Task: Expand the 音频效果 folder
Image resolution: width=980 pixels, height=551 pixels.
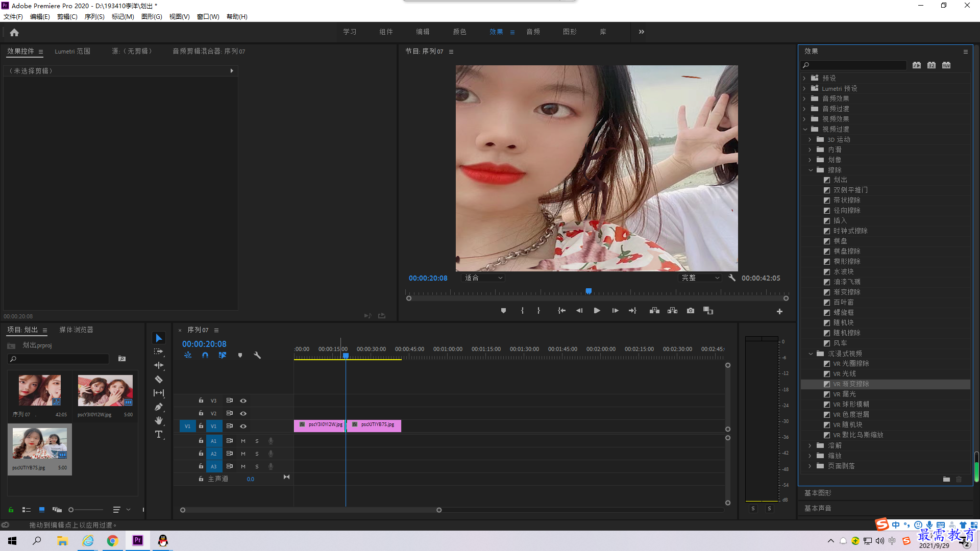Action: coord(804,98)
